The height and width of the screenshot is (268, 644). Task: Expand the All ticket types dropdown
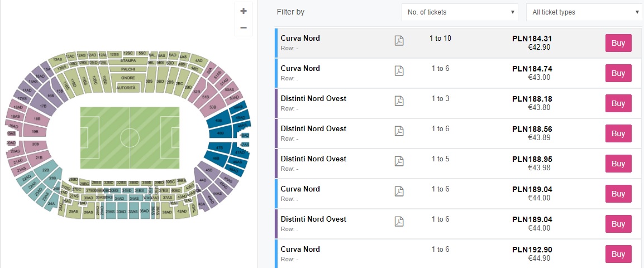click(x=584, y=12)
